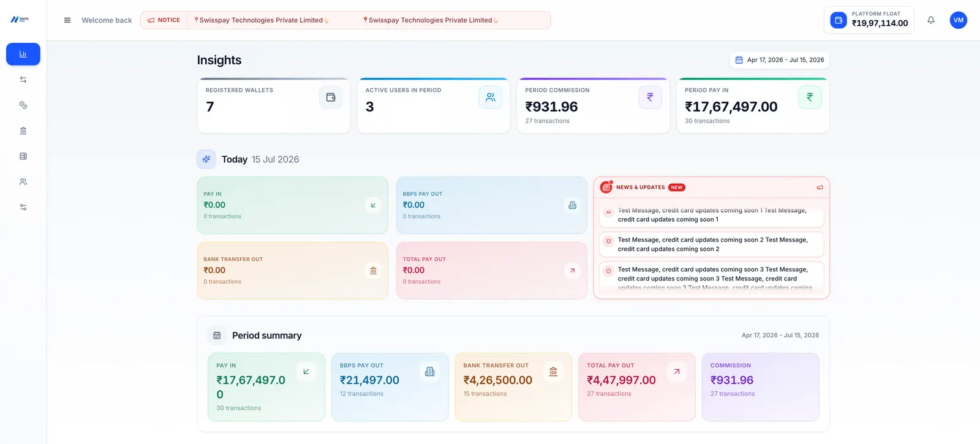The height and width of the screenshot is (444, 980).
Task: Open the users icon in sidebar
Action: (23, 182)
